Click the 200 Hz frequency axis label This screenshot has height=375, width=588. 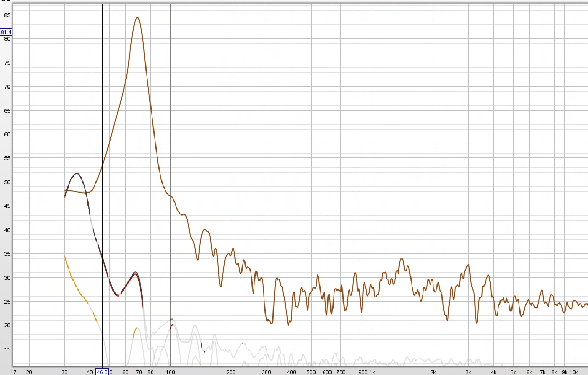pyautogui.click(x=231, y=372)
